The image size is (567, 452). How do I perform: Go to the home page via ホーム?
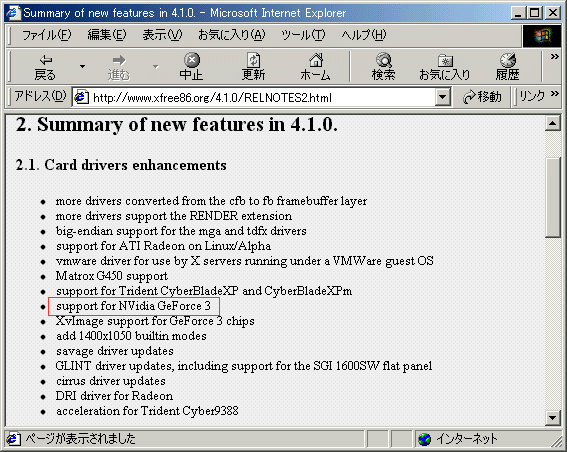point(315,67)
